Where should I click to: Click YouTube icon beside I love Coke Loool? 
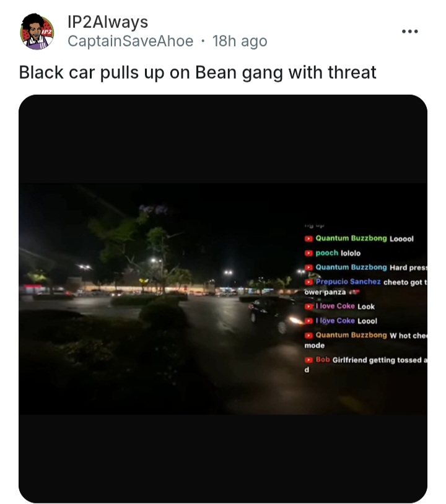(x=308, y=321)
